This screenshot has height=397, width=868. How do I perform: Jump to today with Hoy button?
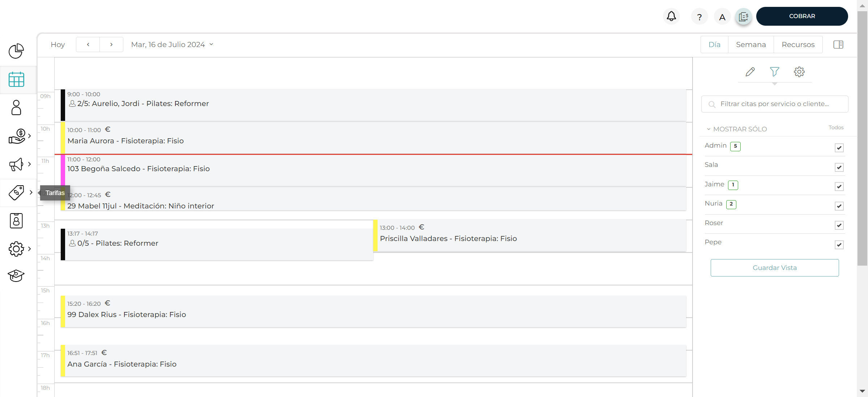coord(58,45)
